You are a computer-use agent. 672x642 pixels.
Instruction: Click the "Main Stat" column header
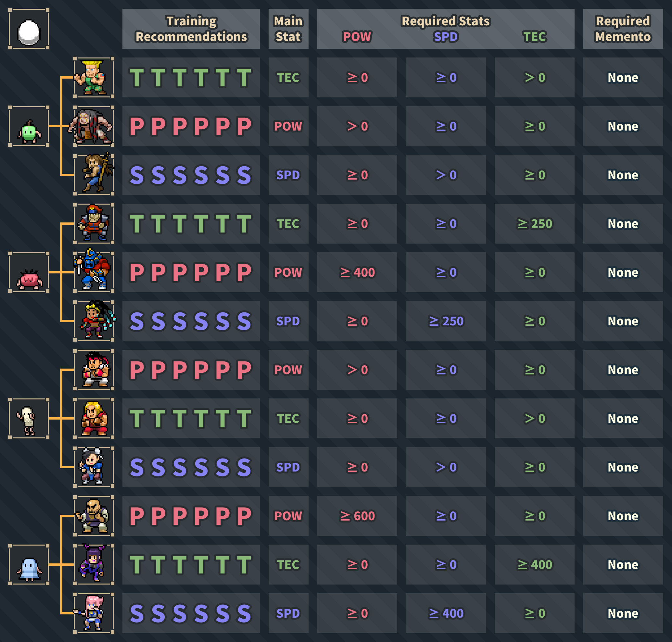click(288, 29)
